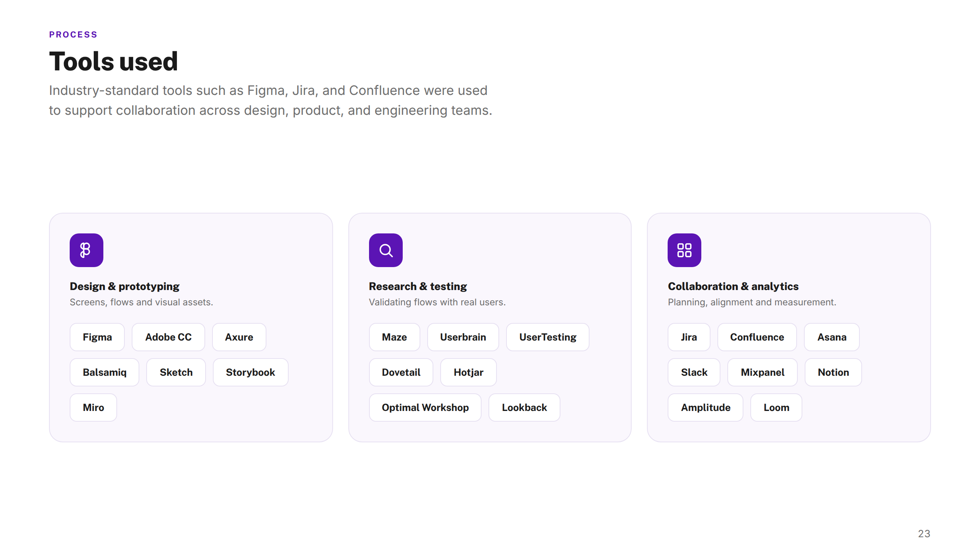This screenshot has height=551, width=980.
Task: Choose the Balsamiq chip
Action: click(x=105, y=372)
